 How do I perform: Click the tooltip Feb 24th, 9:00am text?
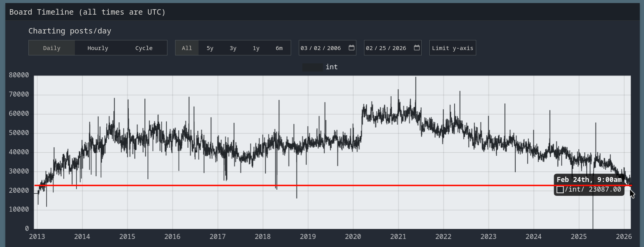click(589, 180)
